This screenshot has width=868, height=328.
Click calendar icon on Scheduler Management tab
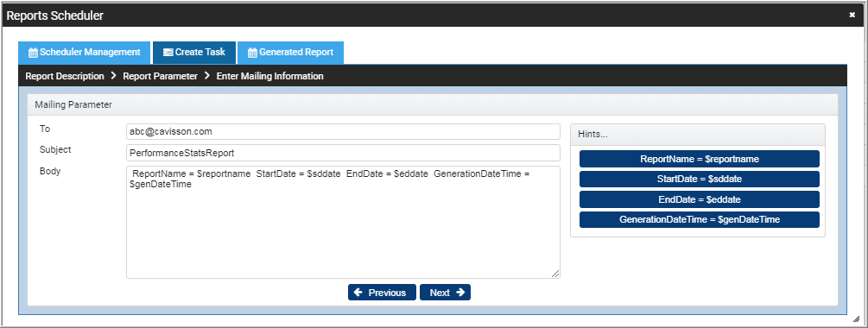coord(33,53)
